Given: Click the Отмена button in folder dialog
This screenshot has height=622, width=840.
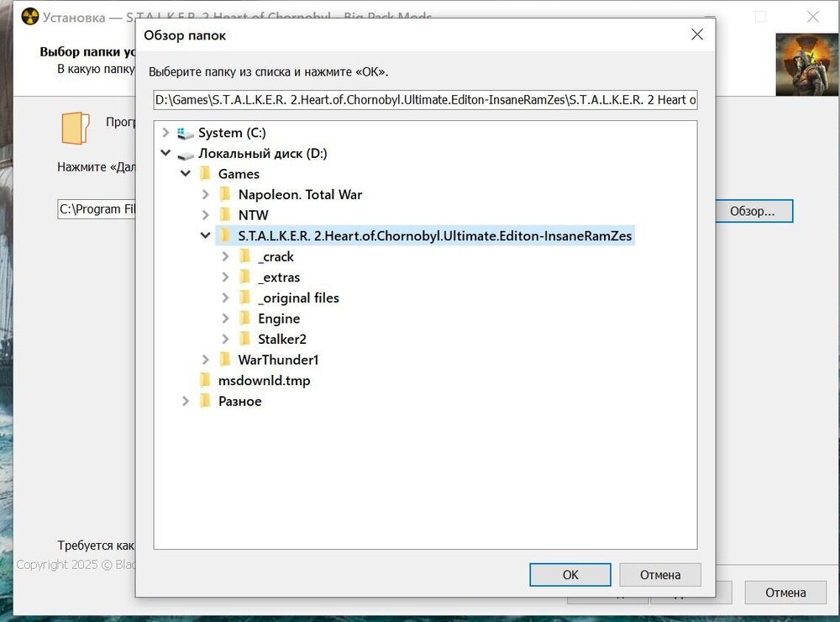Looking at the screenshot, I should click(659, 575).
